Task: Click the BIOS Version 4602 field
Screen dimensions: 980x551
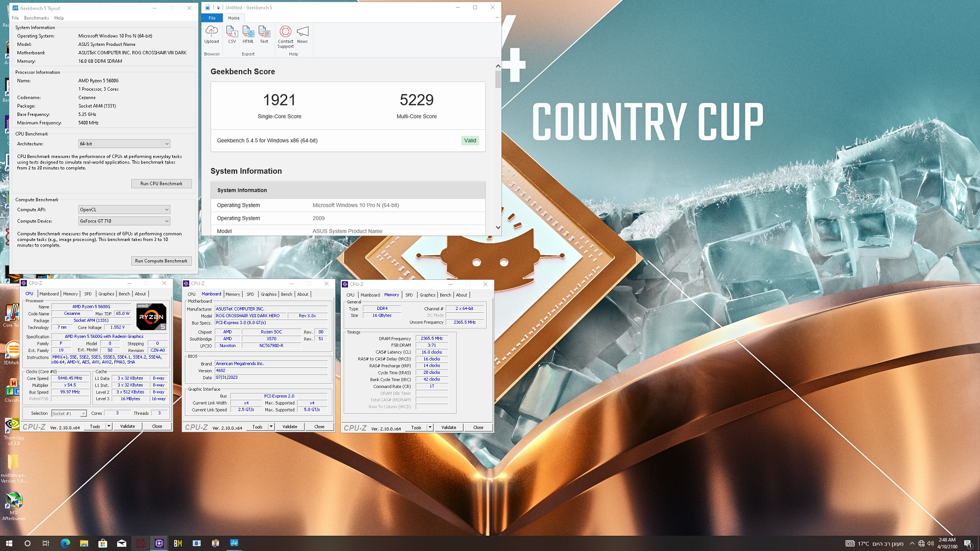Action: pos(271,371)
